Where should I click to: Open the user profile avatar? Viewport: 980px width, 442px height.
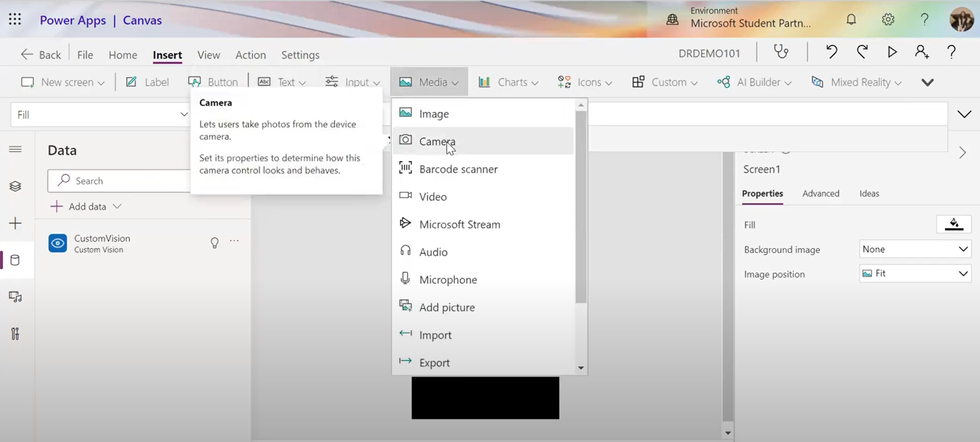click(x=961, y=19)
